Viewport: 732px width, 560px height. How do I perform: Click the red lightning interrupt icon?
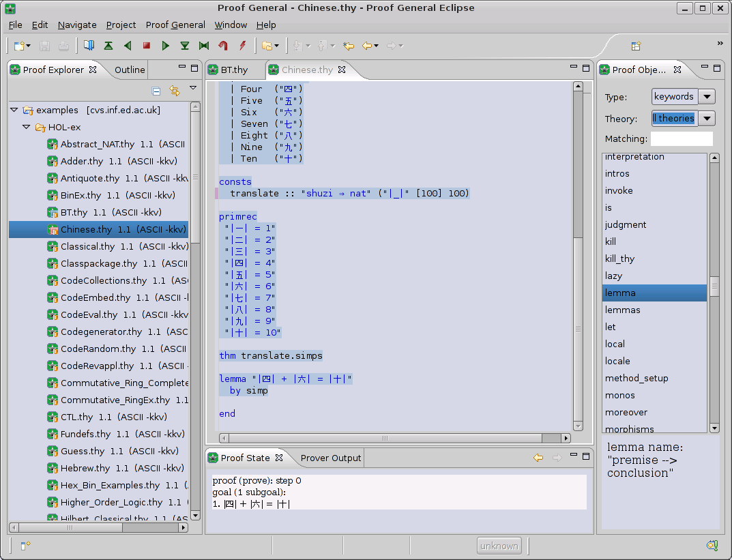click(x=242, y=46)
